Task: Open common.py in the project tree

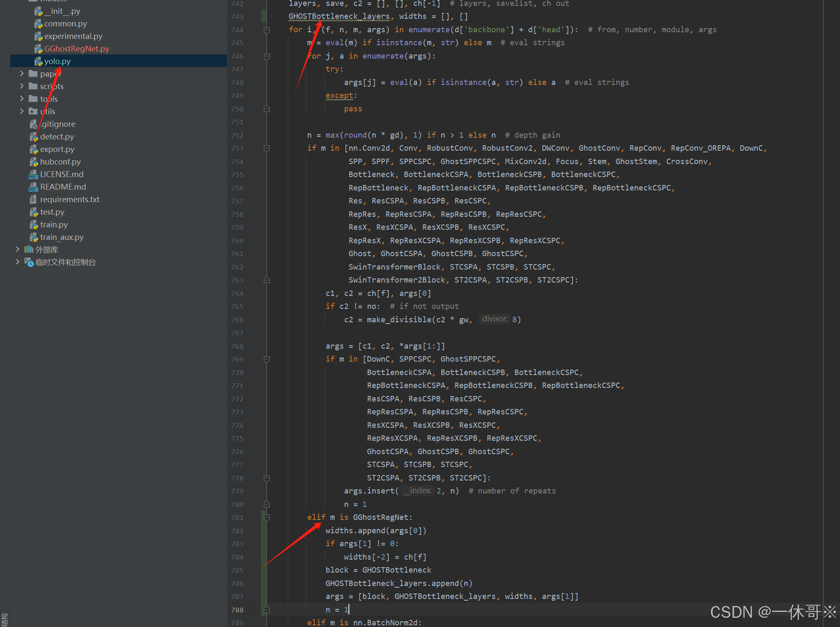Action: click(65, 24)
